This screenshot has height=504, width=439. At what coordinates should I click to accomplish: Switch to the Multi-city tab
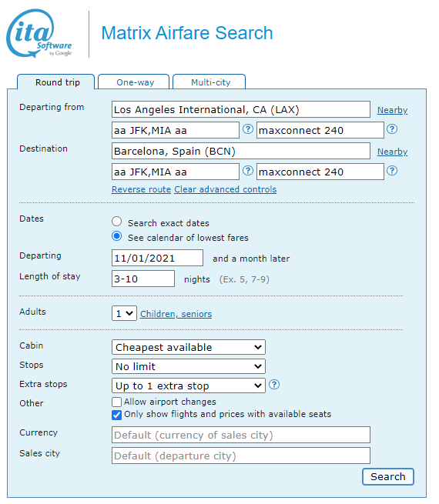tap(209, 82)
